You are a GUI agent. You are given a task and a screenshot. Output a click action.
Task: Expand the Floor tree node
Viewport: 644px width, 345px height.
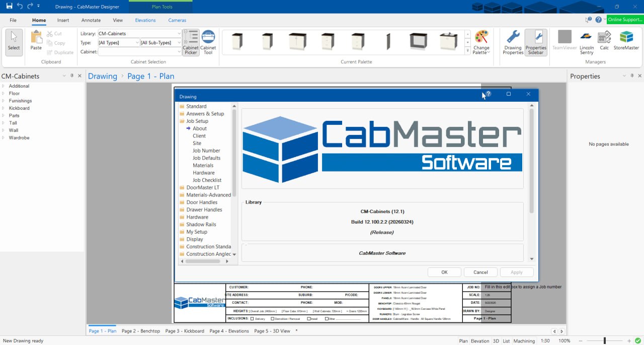3,93
